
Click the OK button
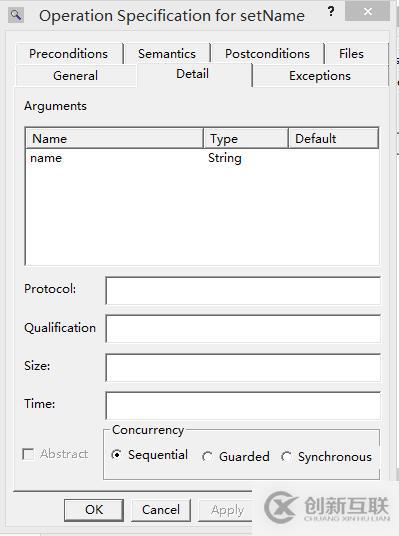(x=94, y=510)
